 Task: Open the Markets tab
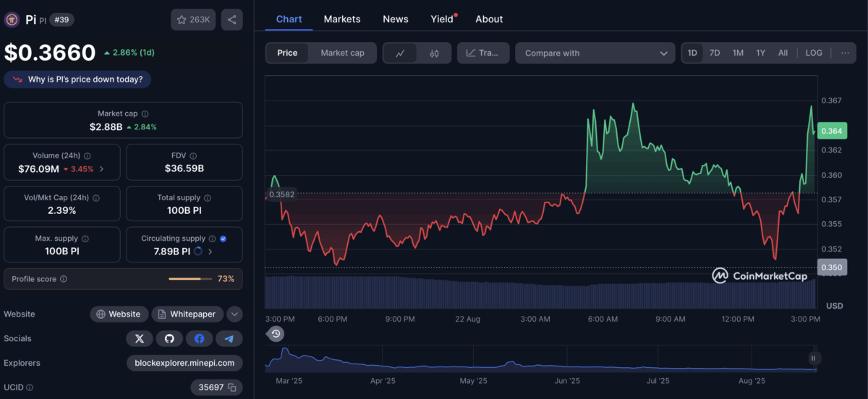[342, 19]
